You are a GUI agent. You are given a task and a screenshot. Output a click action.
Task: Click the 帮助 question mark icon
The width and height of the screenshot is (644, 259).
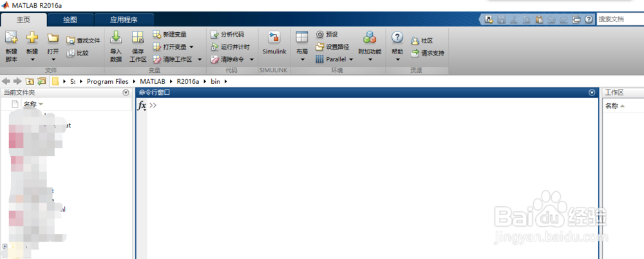397,38
